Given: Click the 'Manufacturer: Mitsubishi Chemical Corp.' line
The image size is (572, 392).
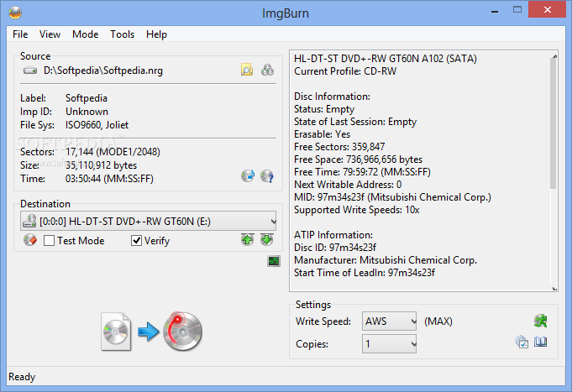Looking at the screenshot, I should tap(386, 260).
